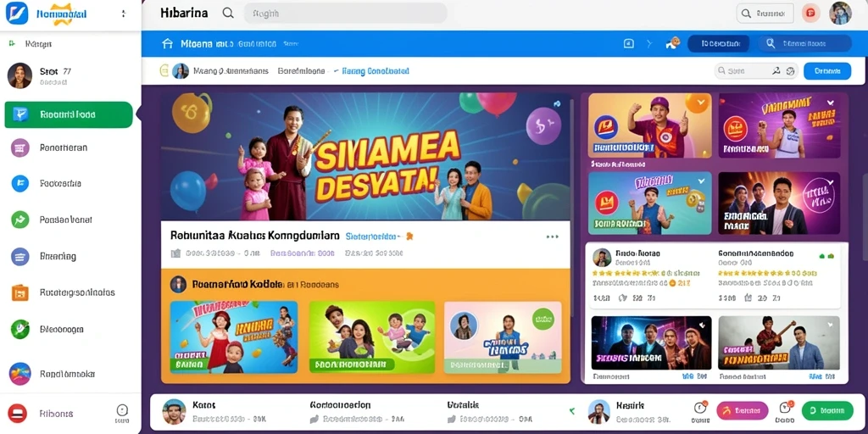The width and height of the screenshot is (868, 434).
Task: Click the square outline icon in blue bar
Action: (x=628, y=44)
